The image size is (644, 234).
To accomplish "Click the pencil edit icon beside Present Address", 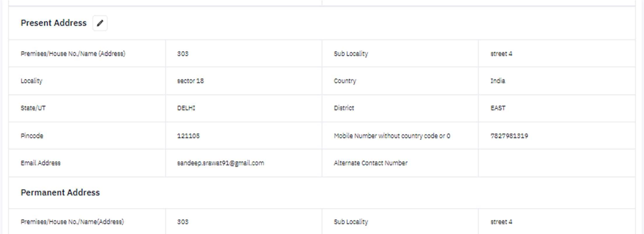I will point(100,23).
